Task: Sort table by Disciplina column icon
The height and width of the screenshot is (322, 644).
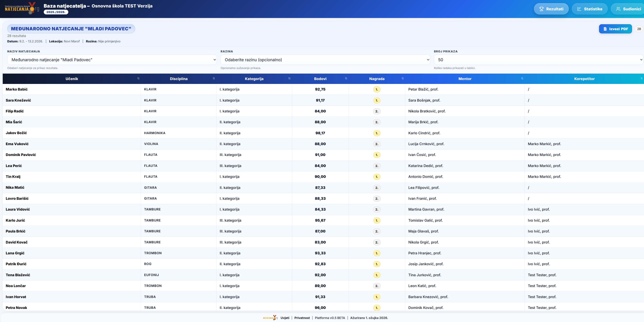Action: [214, 79]
